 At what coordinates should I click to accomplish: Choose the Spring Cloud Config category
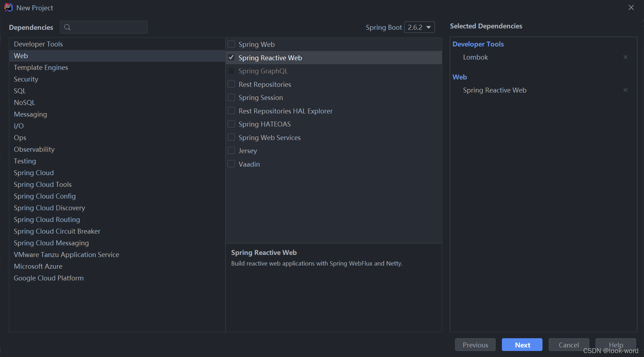117,196
